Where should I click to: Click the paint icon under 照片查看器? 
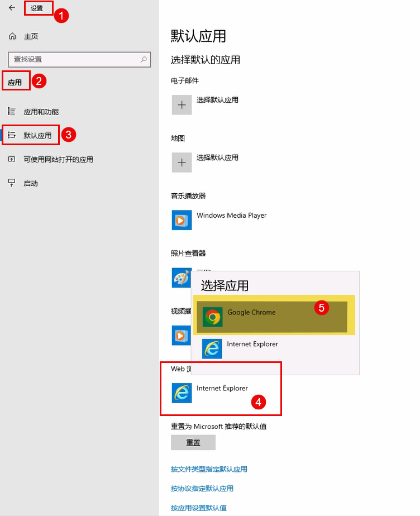pos(180,278)
